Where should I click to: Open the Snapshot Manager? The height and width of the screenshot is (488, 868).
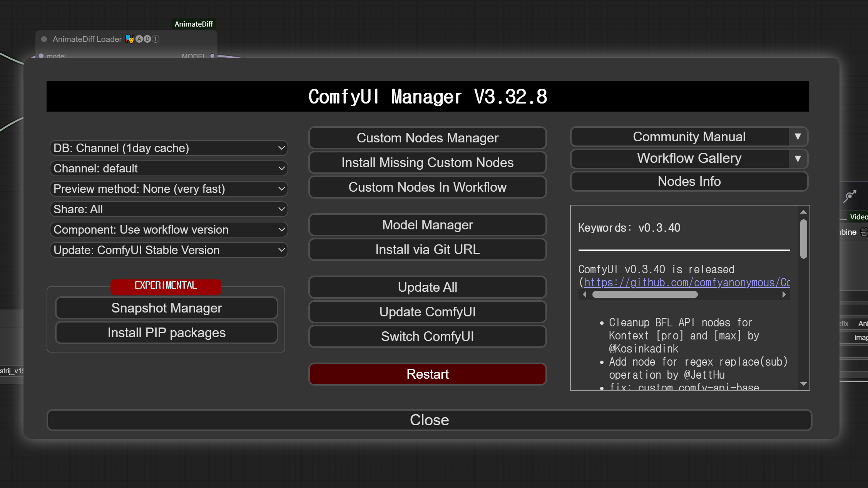(166, 308)
